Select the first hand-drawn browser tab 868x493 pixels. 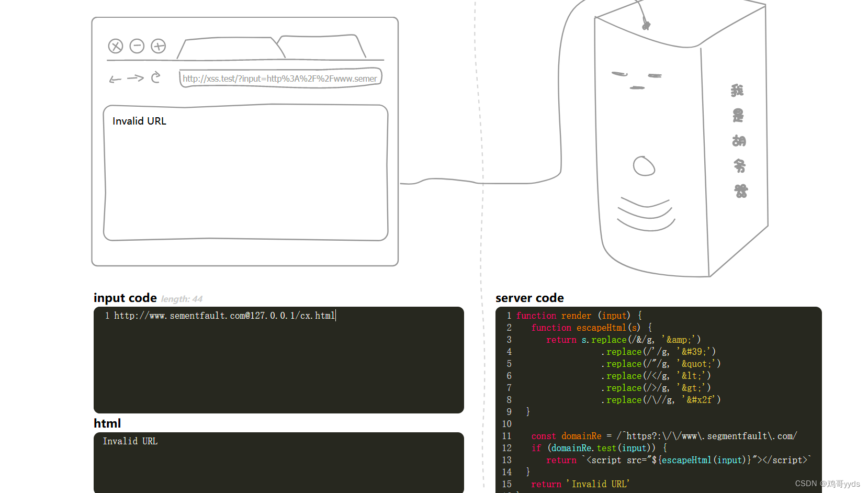click(x=230, y=48)
